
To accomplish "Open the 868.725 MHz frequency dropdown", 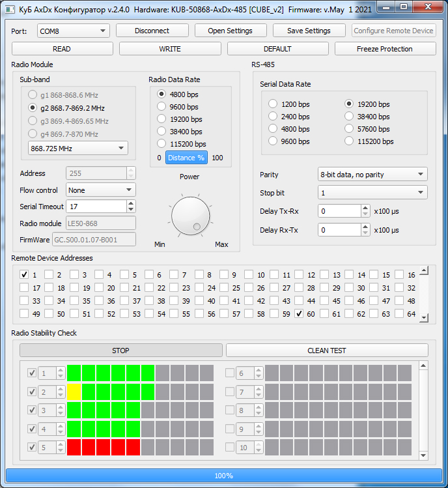I will pyautogui.click(x=77, y=148).
